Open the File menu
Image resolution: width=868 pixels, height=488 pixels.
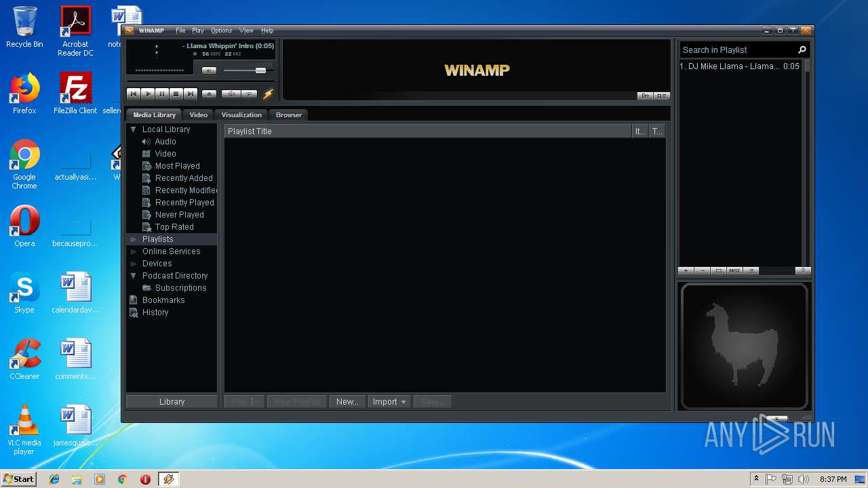click(180, 30)
